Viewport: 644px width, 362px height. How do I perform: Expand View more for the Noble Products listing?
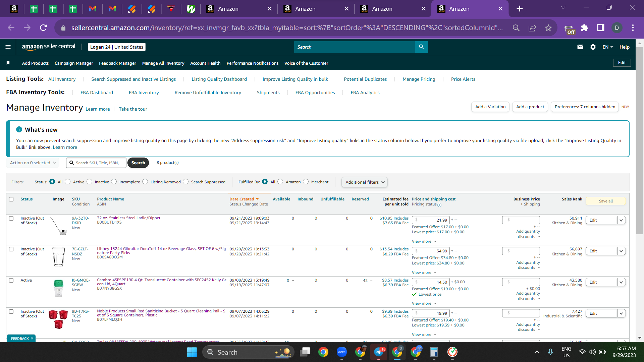pyautogui.click(x=424, y=335)
